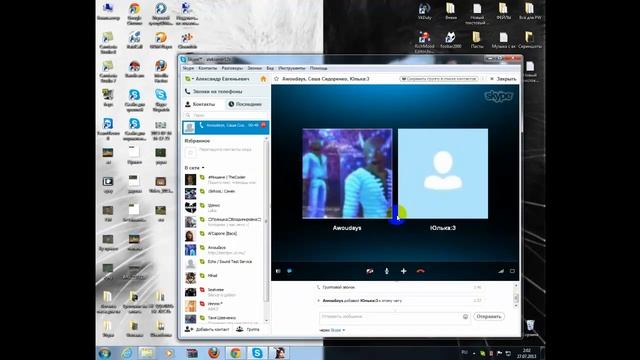Image resolution: width=640 pixels, height=360 pixels.
Task: Hang up from active call list entry
Action: point(263,125)
